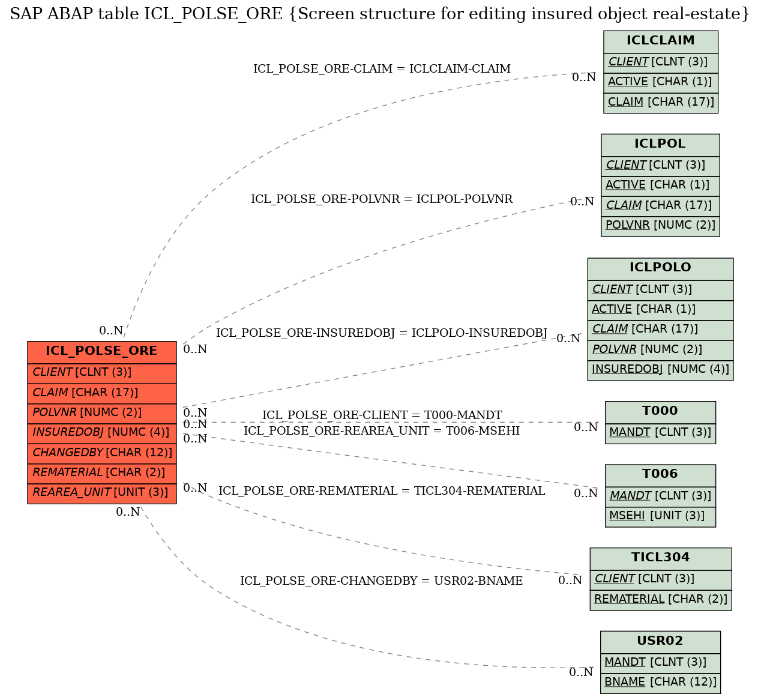Open the ICLPOL table header
This screenshot has height=700, width=761.
[x=660, y=145]
